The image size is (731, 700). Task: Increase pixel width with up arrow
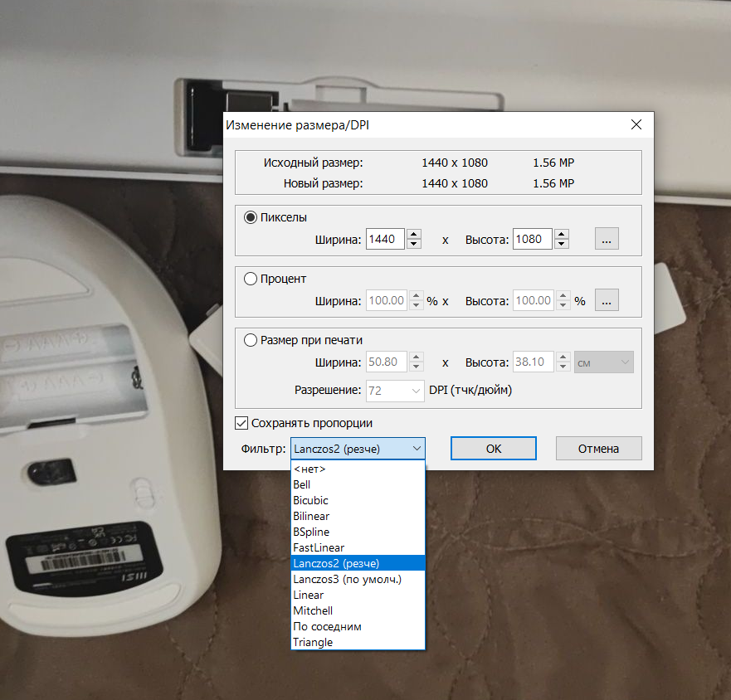pos(414,234)
